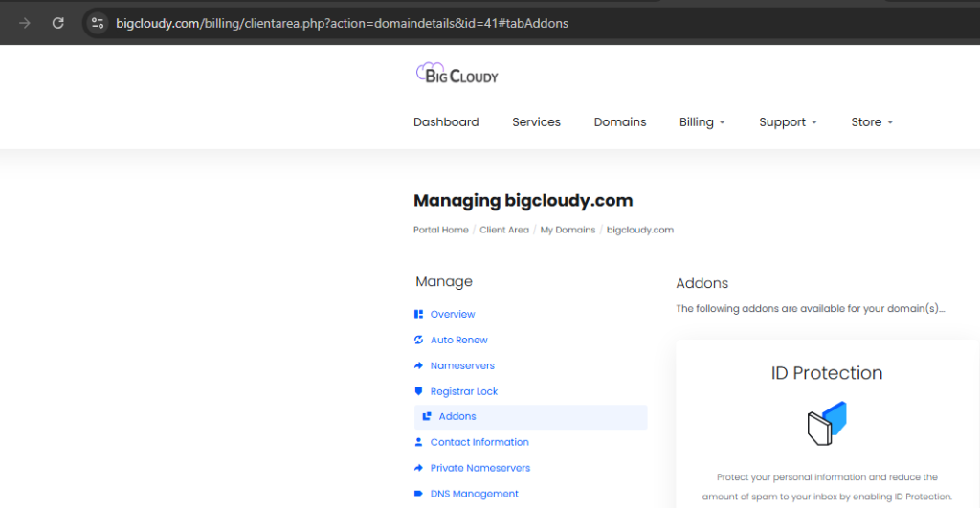The image size is (980, 508).
Task: Open the Services menu item
Action: pyautogui.click(x=536, y=122)
